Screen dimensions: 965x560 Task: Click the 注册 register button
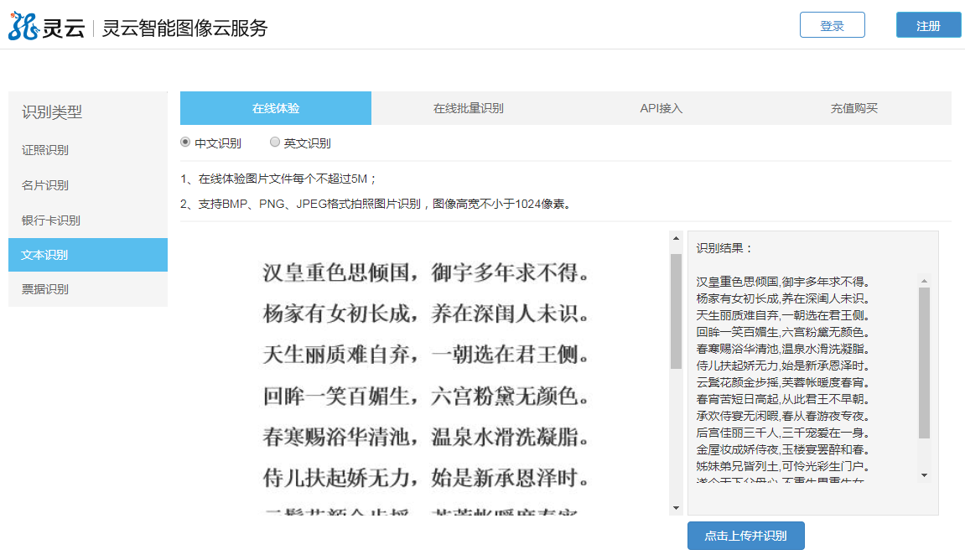coord(928,25)
